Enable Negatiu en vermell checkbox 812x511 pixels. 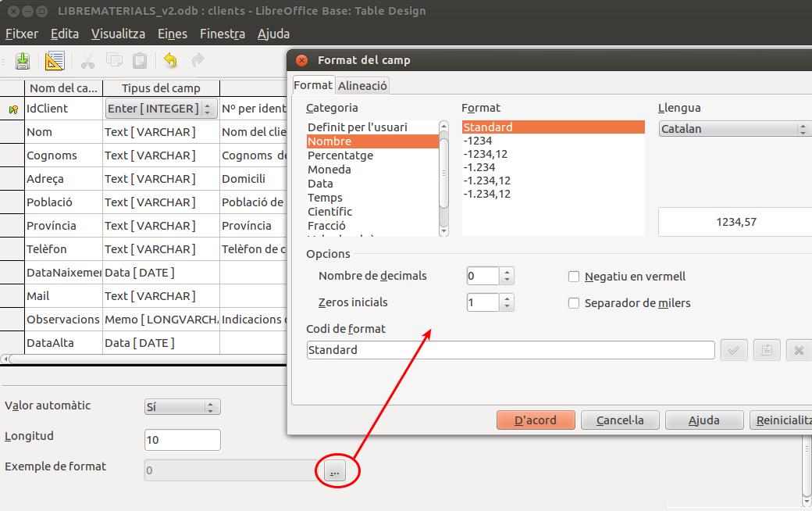point(574,277)
